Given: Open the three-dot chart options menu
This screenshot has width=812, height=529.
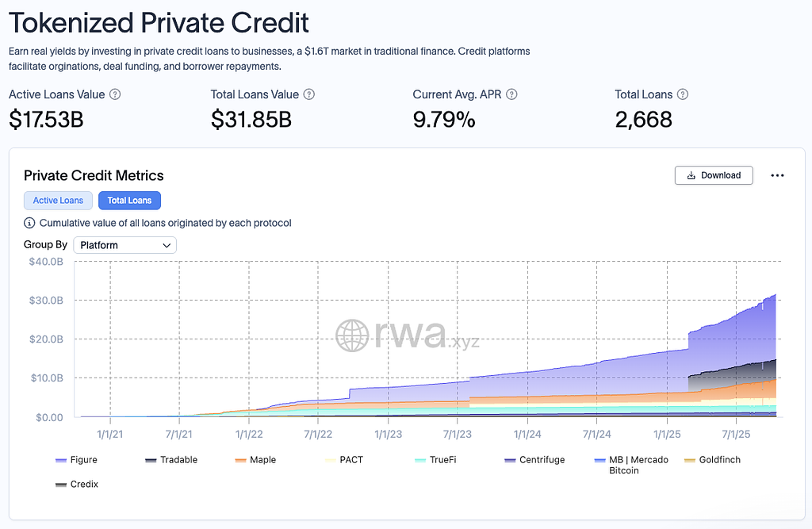Looking at the screenshot, I should click(x=777, y=175).
